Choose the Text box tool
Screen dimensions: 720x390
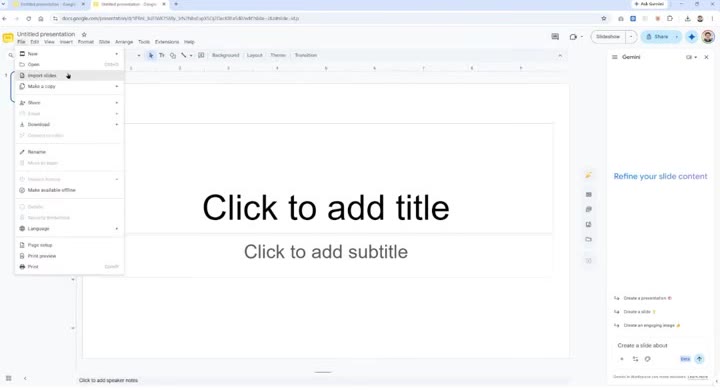162,56
